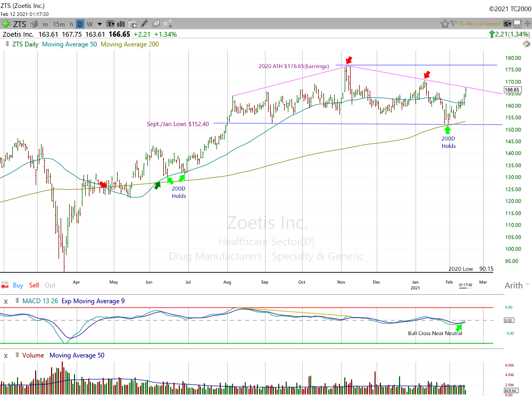Open the pencil drawing tools icon

coord(144,24)
